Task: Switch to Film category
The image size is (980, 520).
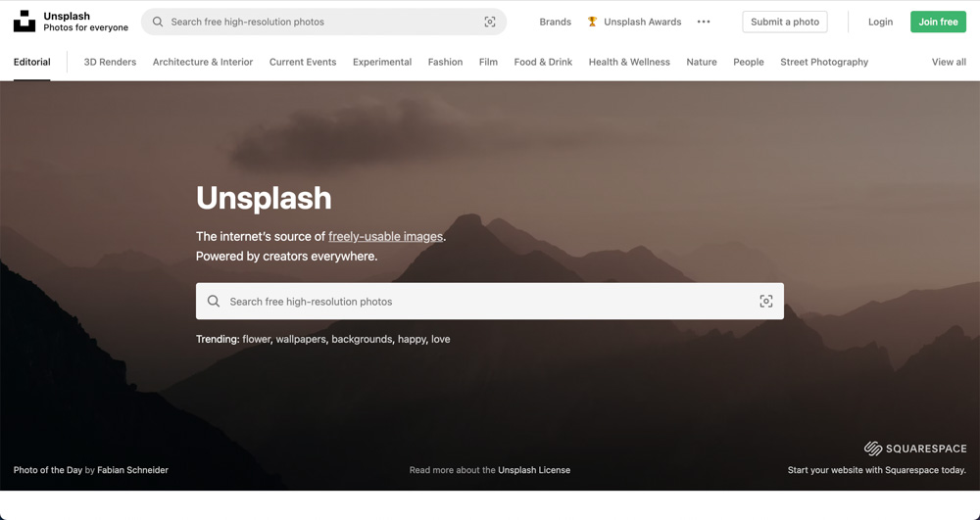Action: click(x=488, y=62)
